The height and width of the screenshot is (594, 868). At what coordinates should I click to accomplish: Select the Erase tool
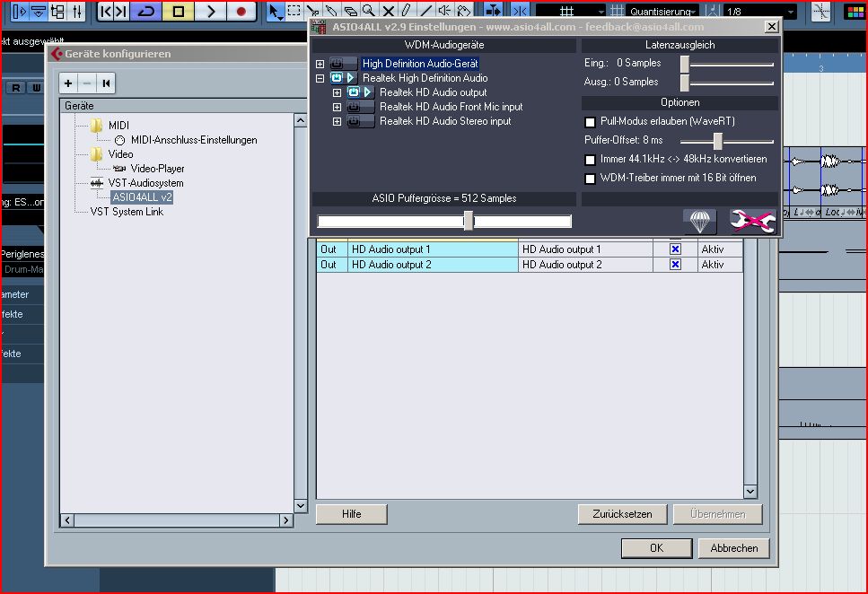(350, 11)
